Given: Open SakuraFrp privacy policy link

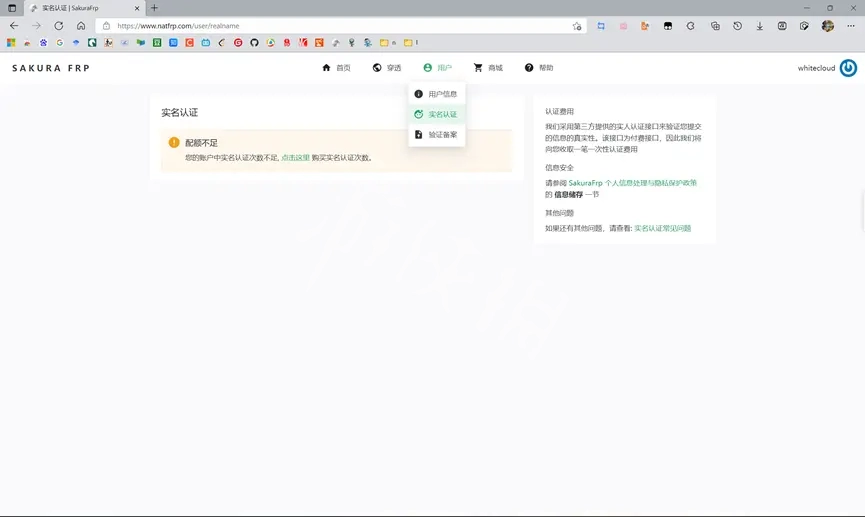Looking at the screenshot, I should coord(632,183).
